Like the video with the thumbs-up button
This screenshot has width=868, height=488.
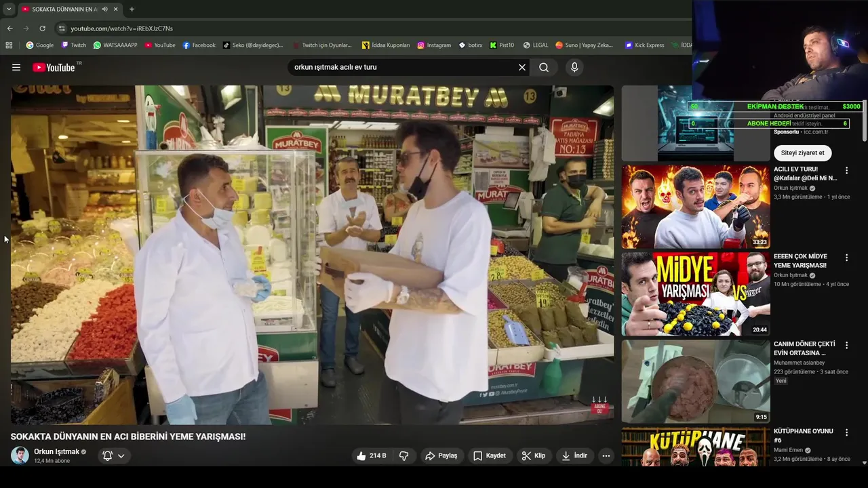372,456
